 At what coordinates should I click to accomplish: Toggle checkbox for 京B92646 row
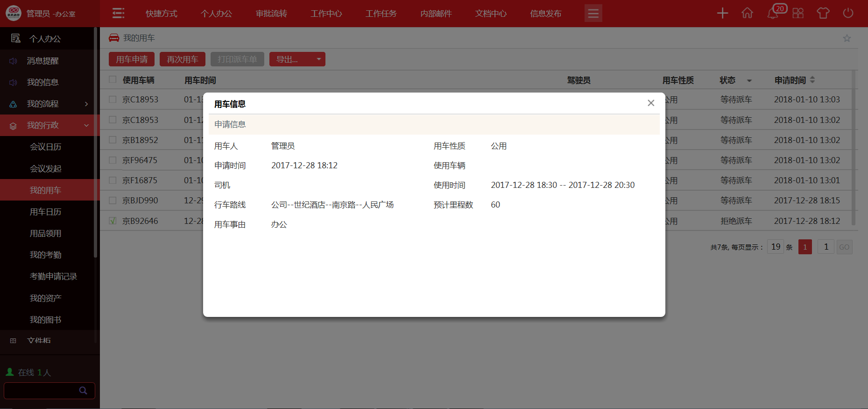pyautogui.click(x=113, y=221)
